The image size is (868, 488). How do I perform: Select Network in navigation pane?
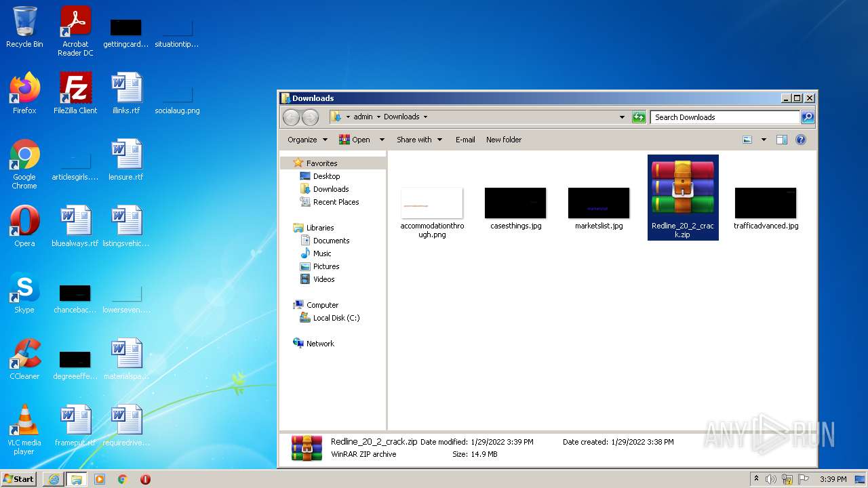click(320, 344)
